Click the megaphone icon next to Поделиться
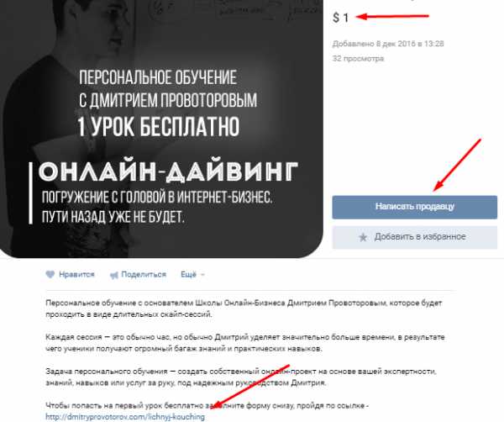This screenshot has width=504, height=422. [113, 275]
